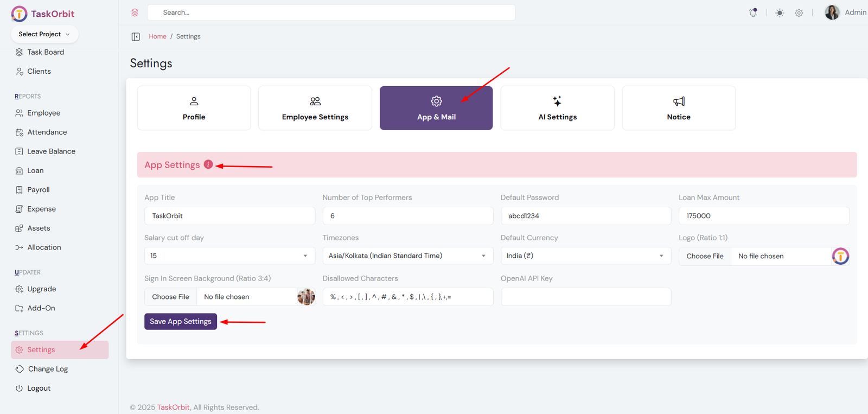Focus the Search input field
The width and height of the screenshot is (868, 414).
coord(331,12)
